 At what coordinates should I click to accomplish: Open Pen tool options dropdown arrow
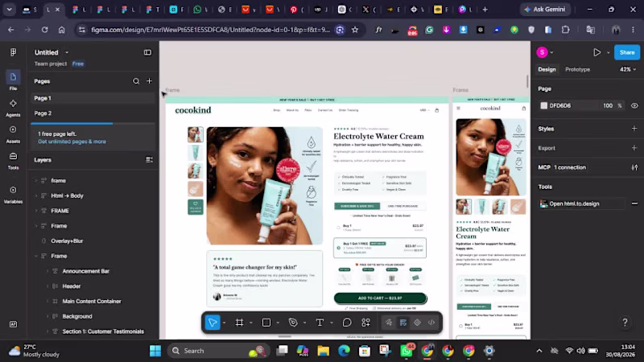click(304, 323)
